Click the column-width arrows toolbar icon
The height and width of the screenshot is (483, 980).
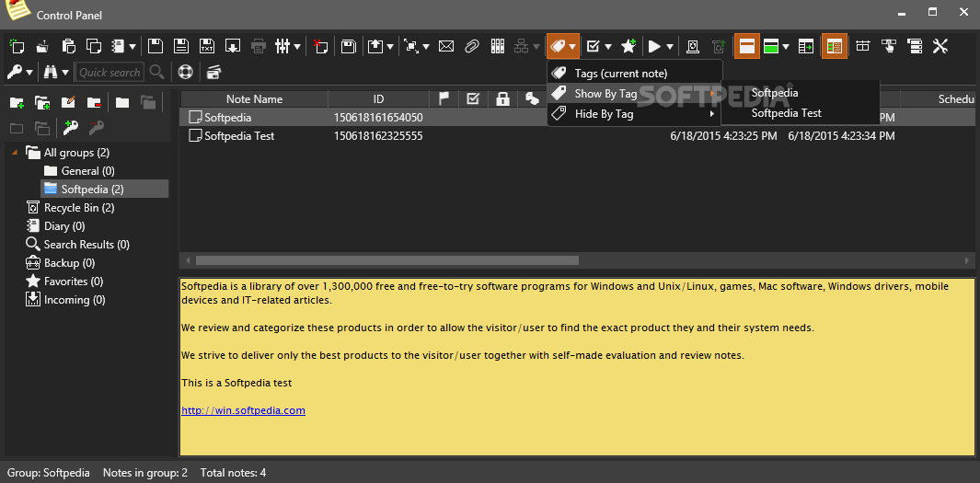click(863, 46)
